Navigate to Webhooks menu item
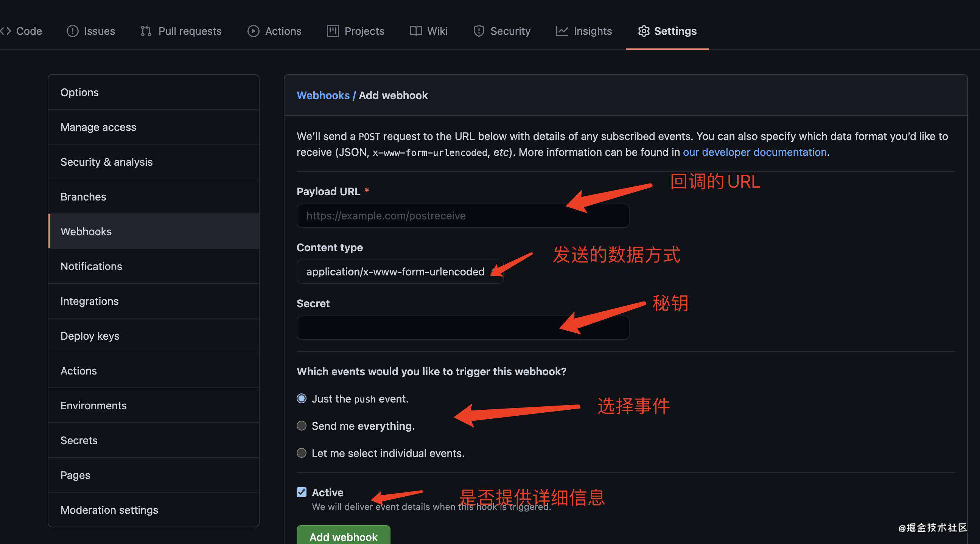The height and width of the screenshot is (544, 980). (x=86, y=231)
